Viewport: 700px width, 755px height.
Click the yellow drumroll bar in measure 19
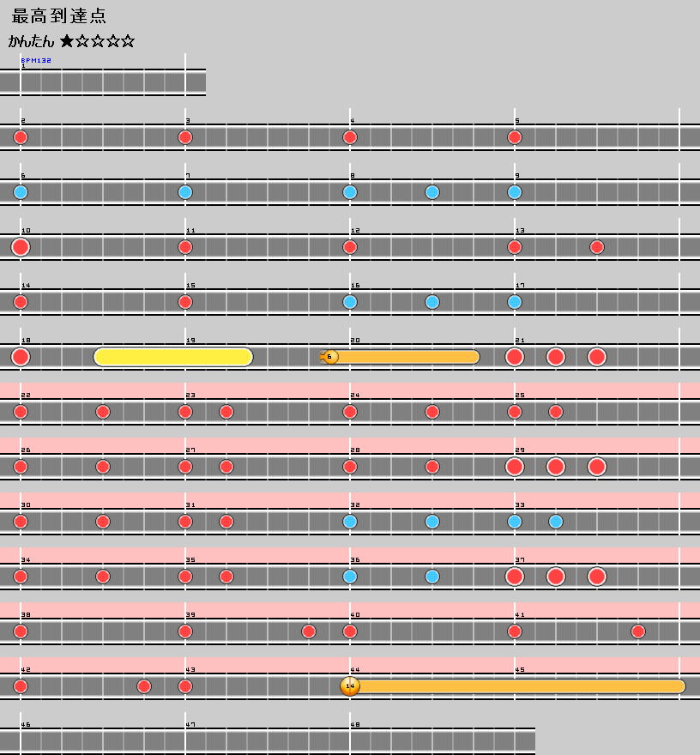click(172, 357)
